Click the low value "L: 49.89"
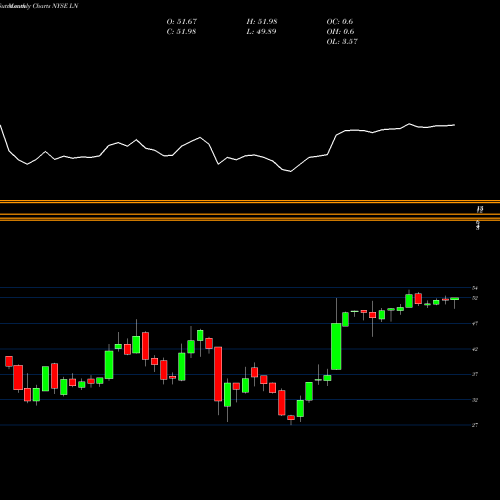 [261, 32]
